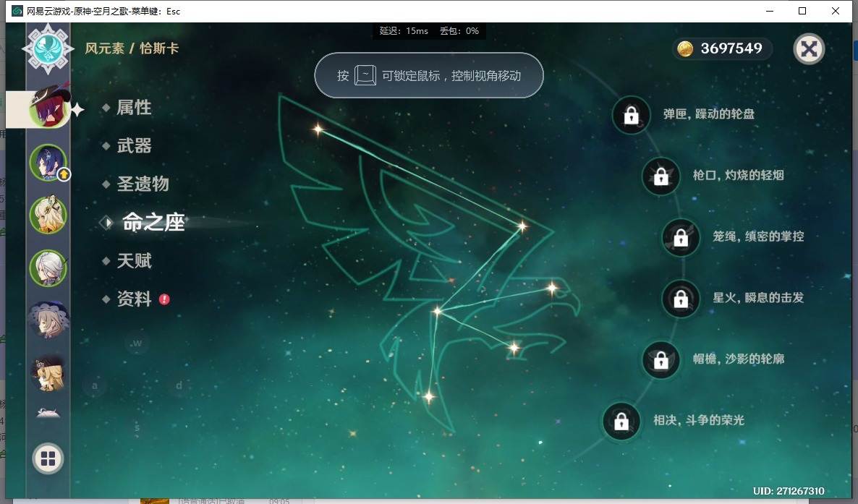Maximize the cloud game window
The height and width of the screenshot is (504, 858).
pyautogui.click(x=802, y=11)
